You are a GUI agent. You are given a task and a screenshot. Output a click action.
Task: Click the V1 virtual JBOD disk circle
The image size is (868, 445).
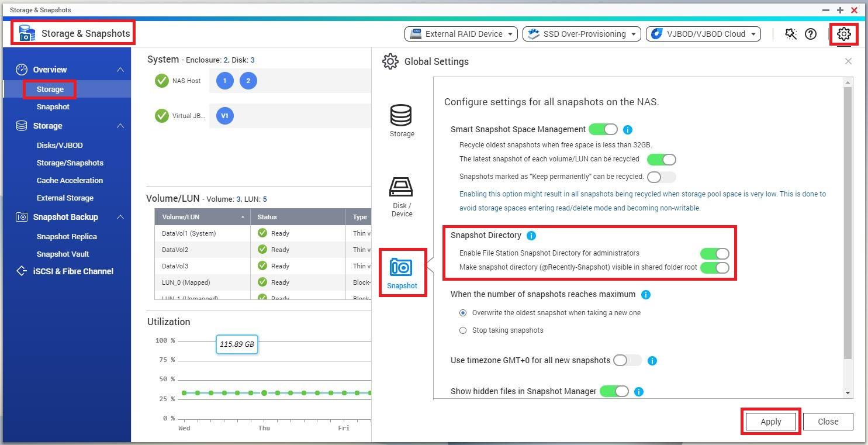pos(224,116)
